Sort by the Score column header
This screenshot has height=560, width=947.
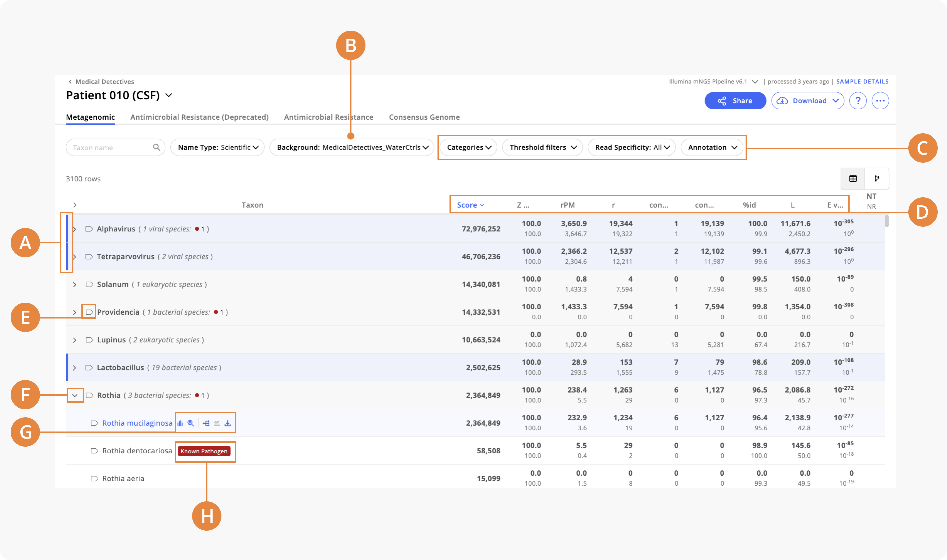tap(470, 205)
